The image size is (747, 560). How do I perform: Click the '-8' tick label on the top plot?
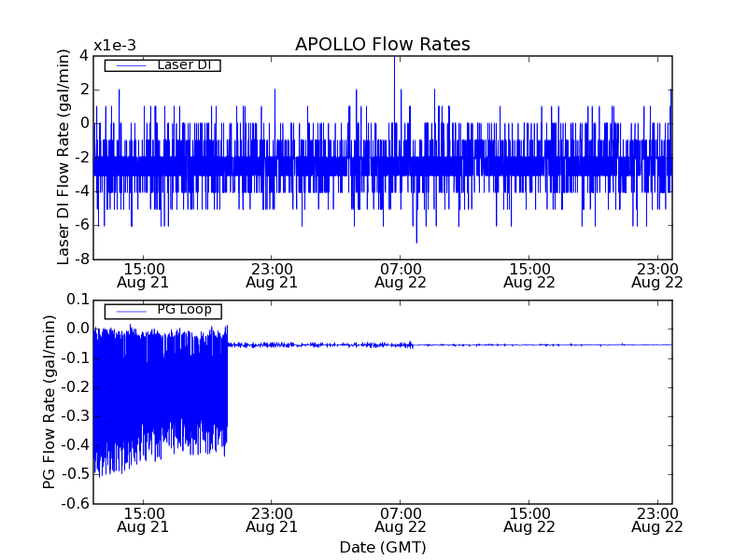pyautogui.click(x=80, y=259)
